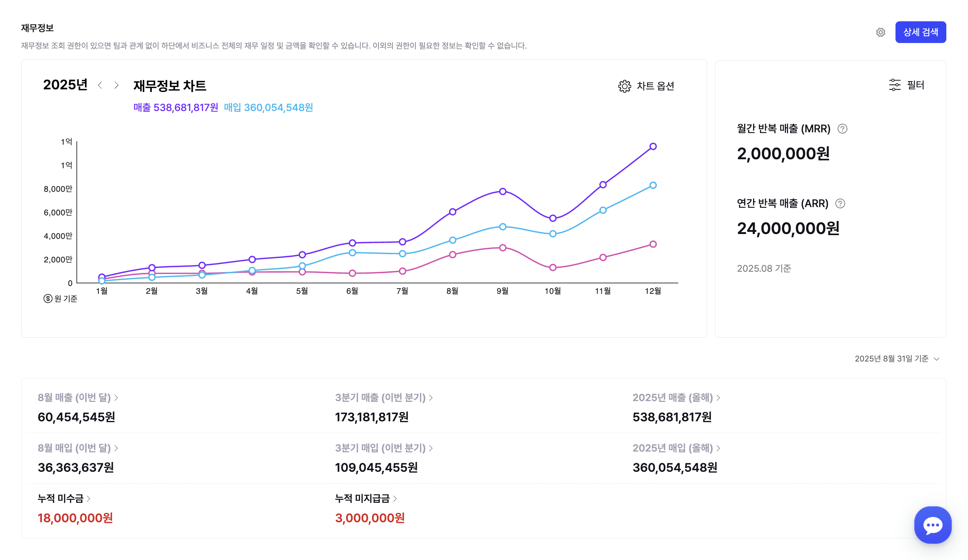Click the 12월 purple 매출 data point
968x560 pixels.
pyautogui.click(x=653, y=146)
